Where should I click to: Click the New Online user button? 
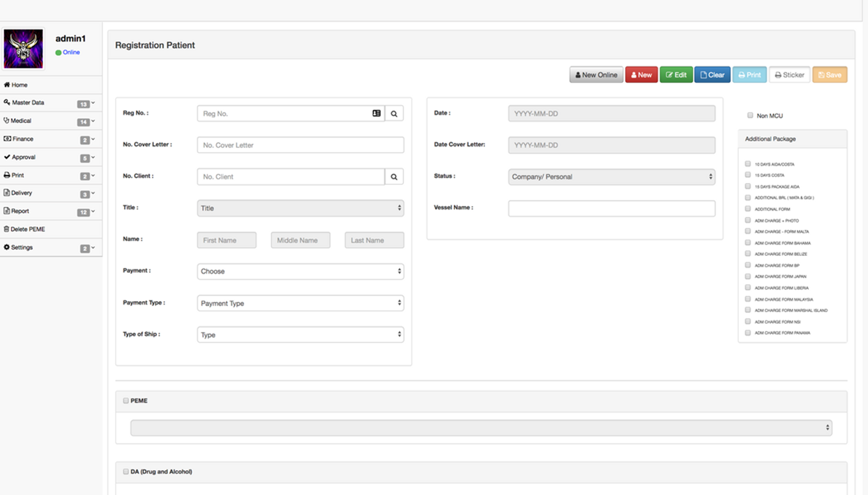596,75
